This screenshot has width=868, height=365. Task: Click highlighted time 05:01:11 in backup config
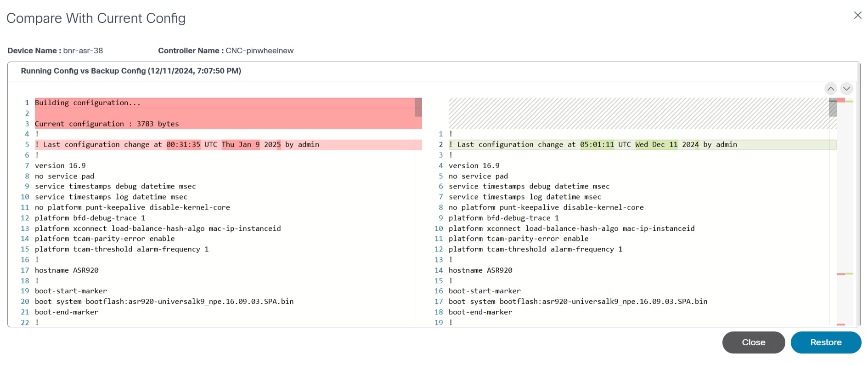point(597,145)
